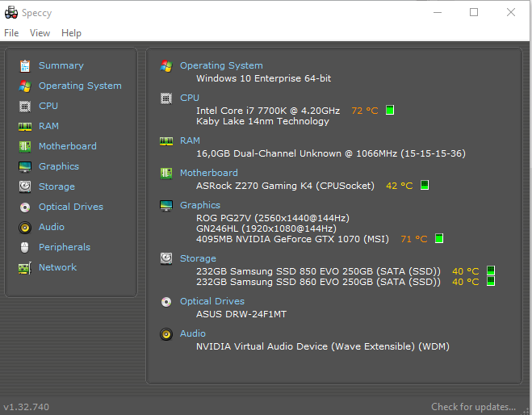Click the Motherboard heading link in summary

coord(208,173)
